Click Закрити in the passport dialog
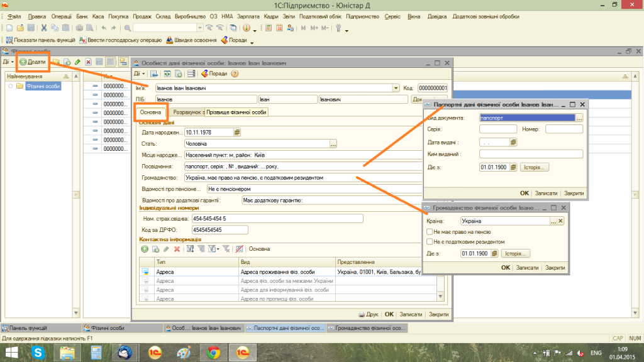 (x=574, y=194)
